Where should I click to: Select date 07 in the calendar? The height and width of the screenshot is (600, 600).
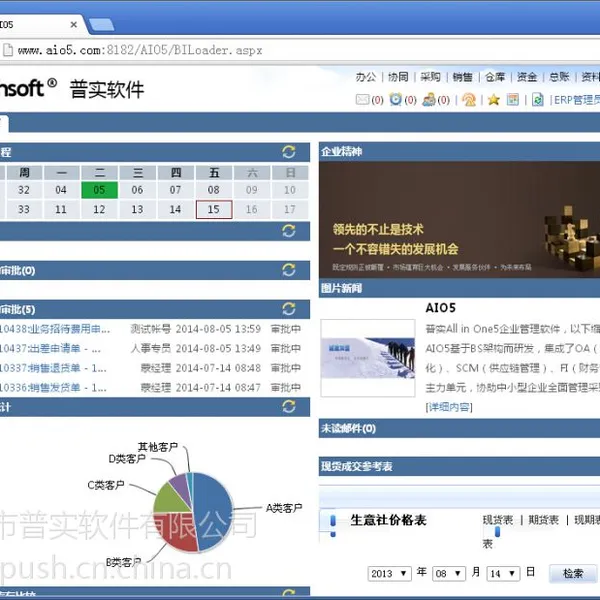point(176,190)
